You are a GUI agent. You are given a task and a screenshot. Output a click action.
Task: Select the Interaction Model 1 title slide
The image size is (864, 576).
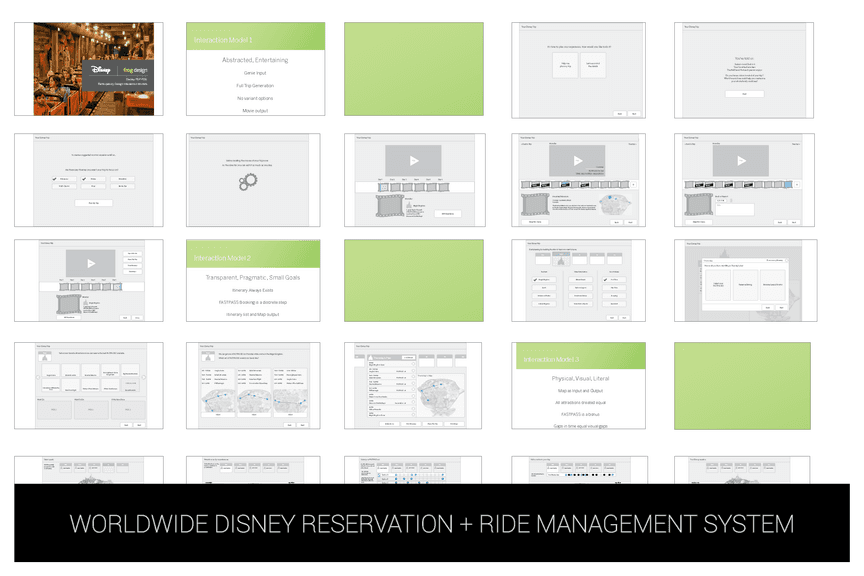click(x=256, y=69)
